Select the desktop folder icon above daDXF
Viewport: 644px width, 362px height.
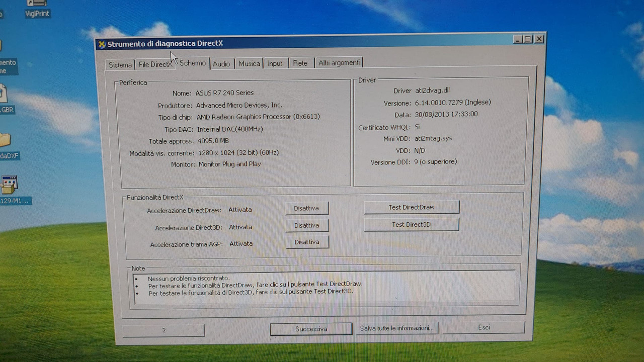pos(4,139)
